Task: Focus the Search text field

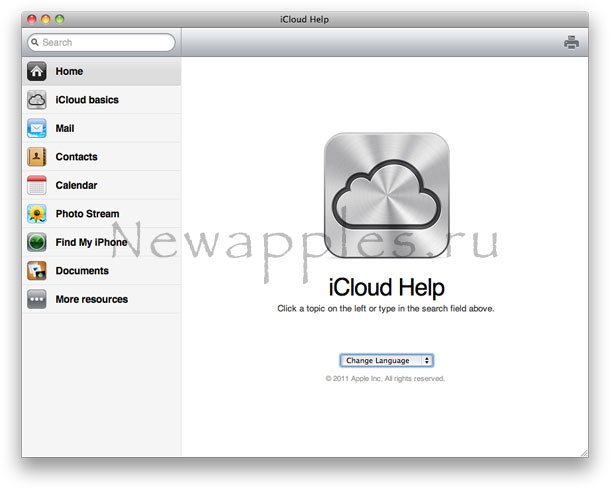Action: (105, 43)
